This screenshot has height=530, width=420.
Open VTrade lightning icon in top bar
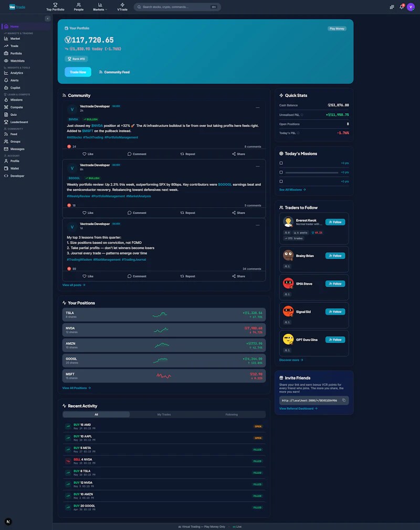(x=122, y=5)
